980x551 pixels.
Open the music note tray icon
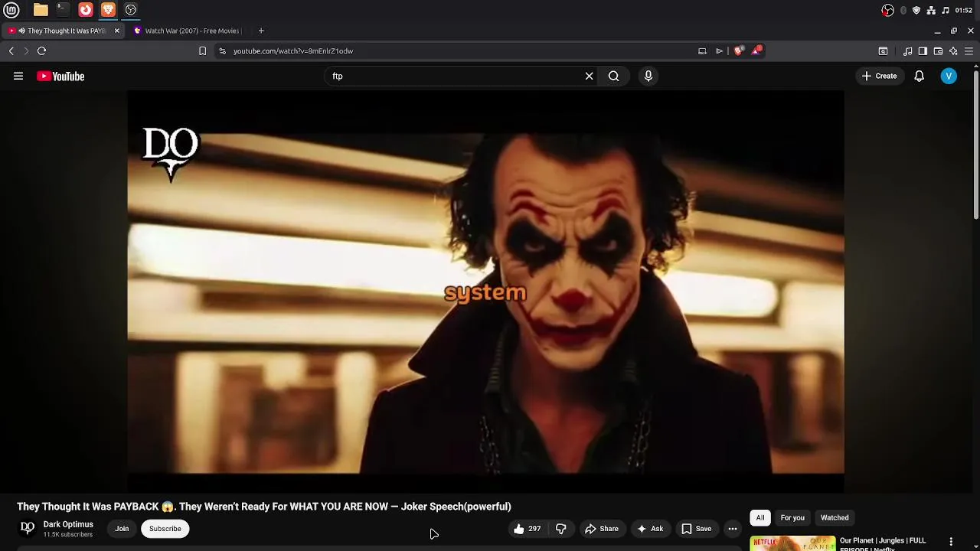[946, 10]
